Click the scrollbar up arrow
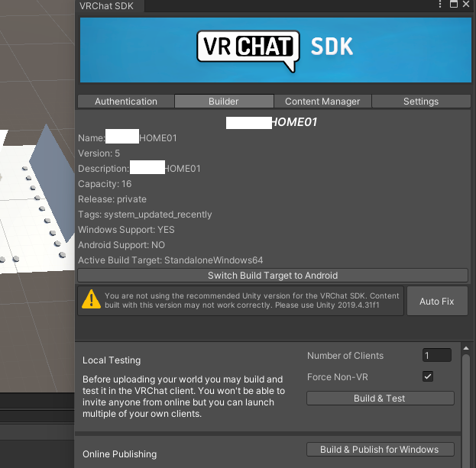The height and width of the screenshot is (468, 476). coord(466,348)
